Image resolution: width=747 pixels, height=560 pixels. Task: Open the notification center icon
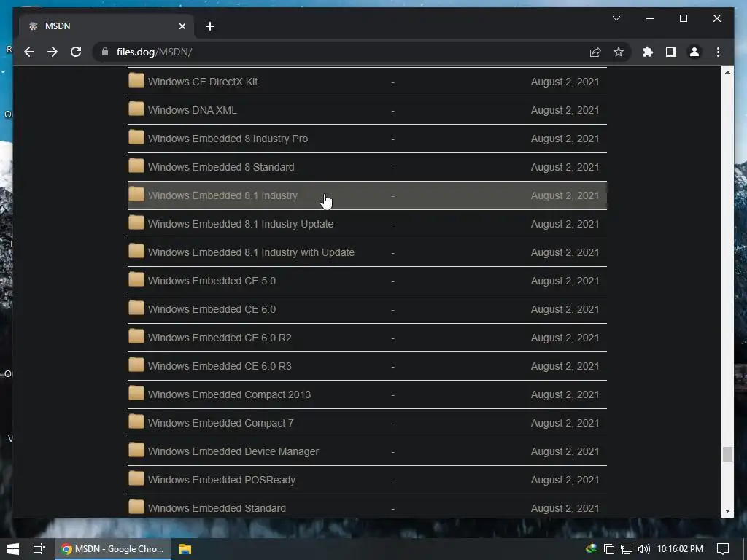pos(723,549)
